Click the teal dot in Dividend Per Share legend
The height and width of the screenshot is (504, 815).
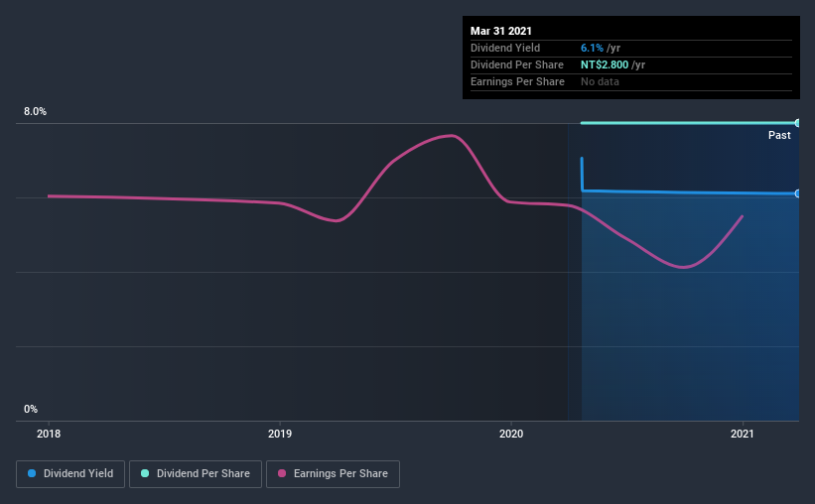[145, 474]
